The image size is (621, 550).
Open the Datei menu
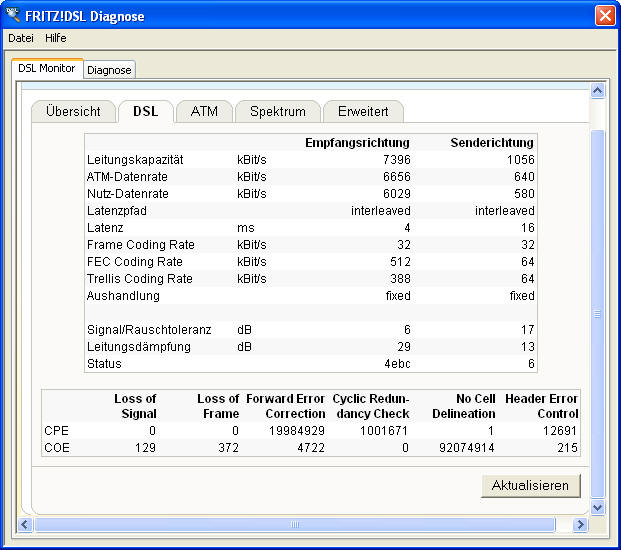pyautogui.click(x=21, y=38)
